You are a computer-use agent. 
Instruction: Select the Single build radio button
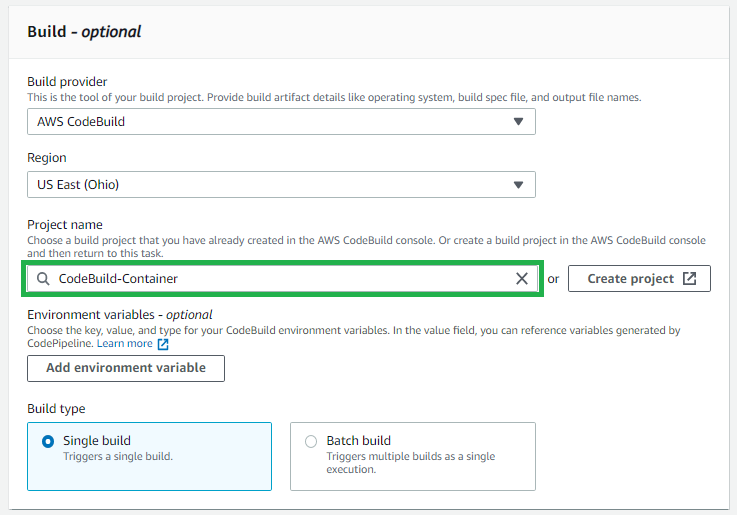pos(48,442)
